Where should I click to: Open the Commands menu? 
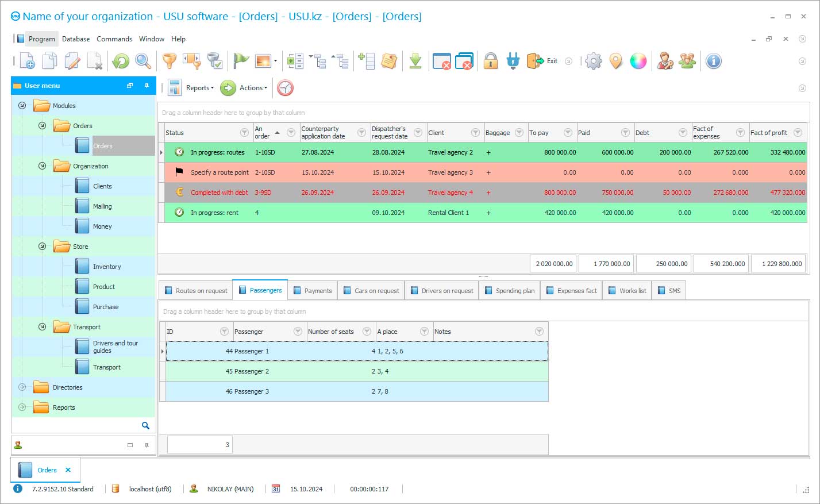coord(114,39)
